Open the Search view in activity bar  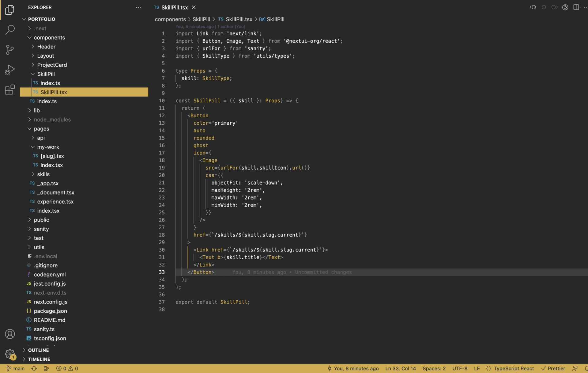pos(10,30)
